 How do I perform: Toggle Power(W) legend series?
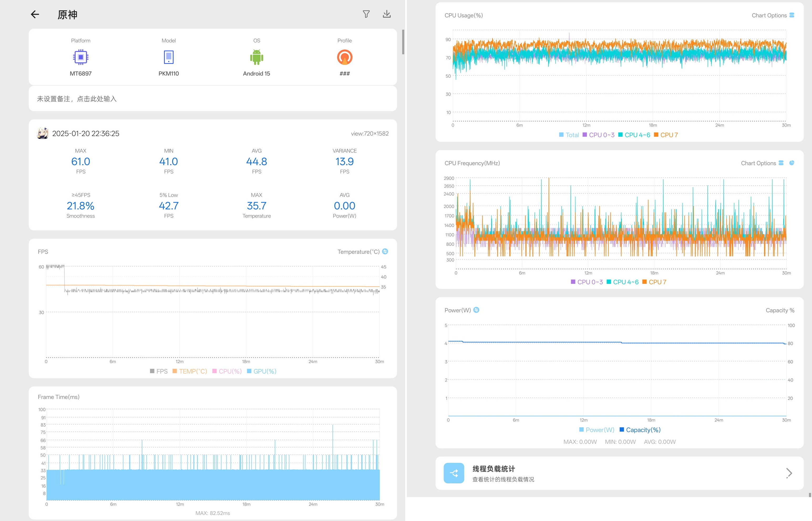point(597,430)
